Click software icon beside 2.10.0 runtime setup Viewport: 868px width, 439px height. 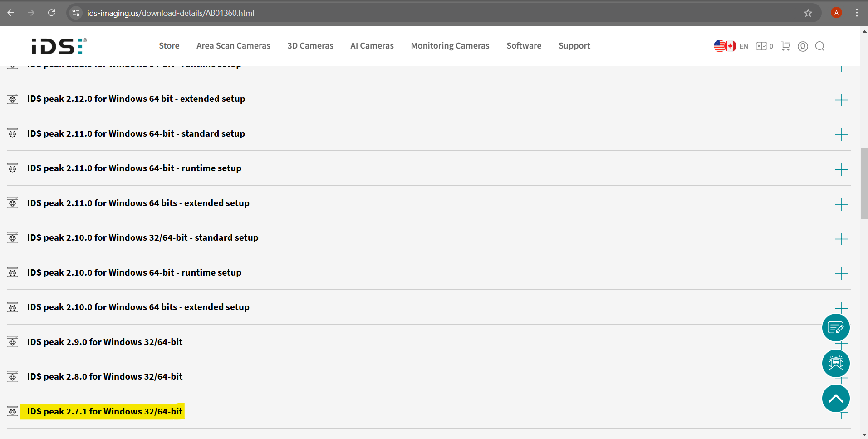(x=13, y=272)
